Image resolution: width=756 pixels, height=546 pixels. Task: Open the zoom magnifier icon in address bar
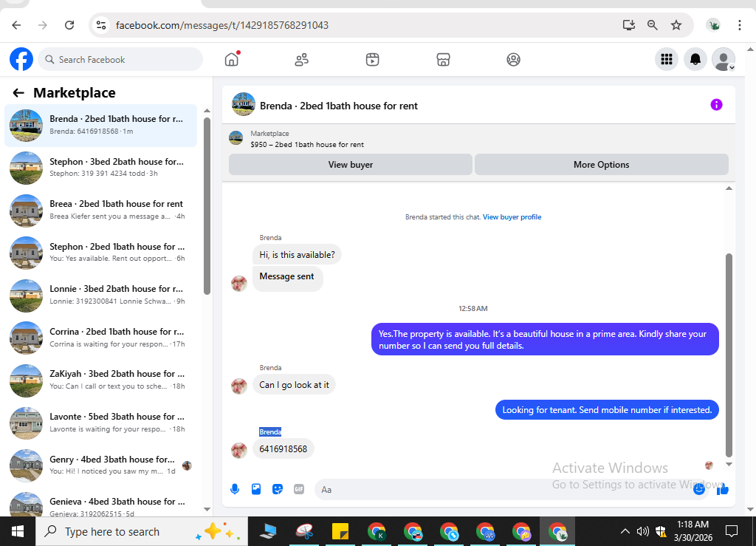coord(653,25)
